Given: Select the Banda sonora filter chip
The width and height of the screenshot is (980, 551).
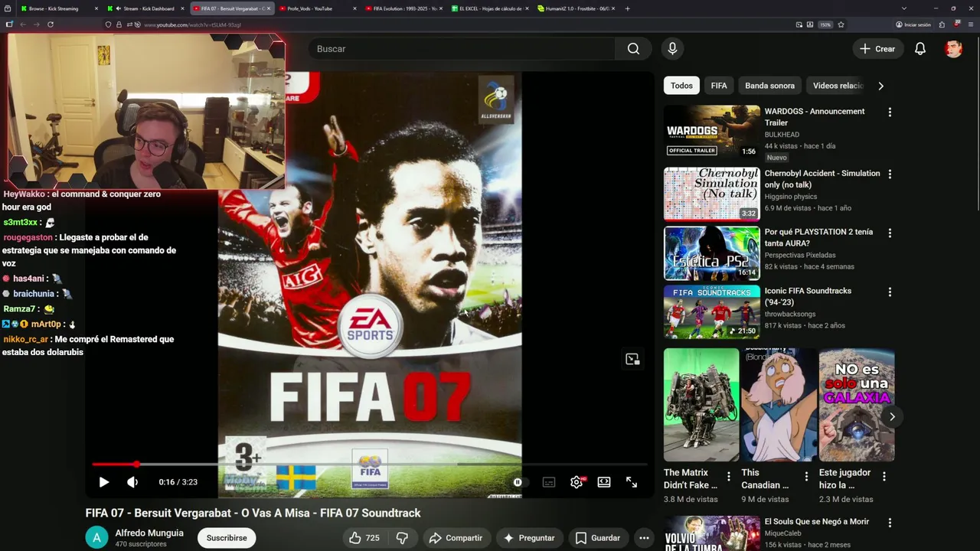Looking at the screenshot, I should coord(769,86).
